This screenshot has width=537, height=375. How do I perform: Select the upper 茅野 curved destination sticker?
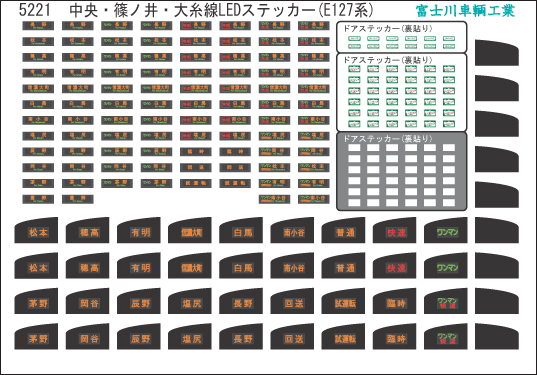[36, 301]
